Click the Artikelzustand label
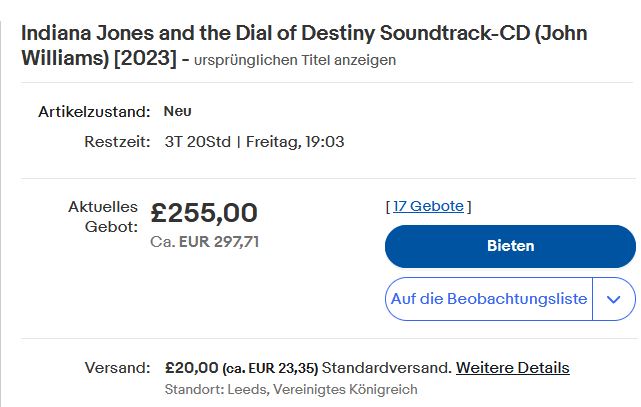 pyautogui.click(x=94, y=111)
